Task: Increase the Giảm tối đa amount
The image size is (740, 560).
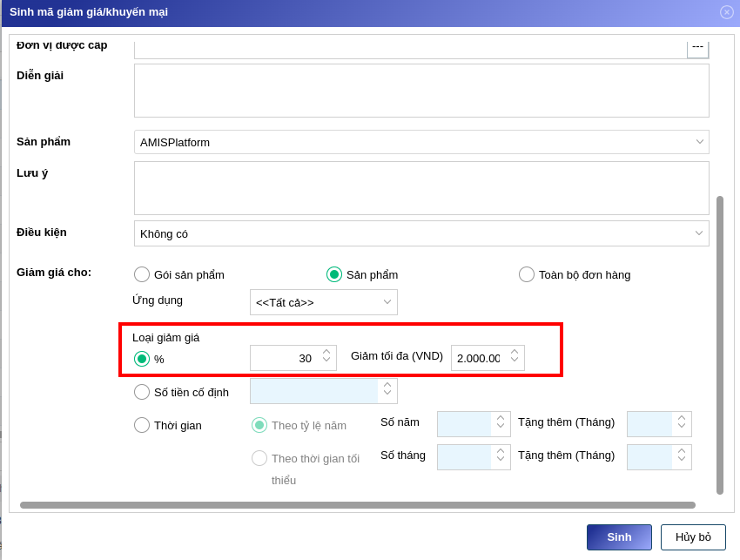Action: point(515,353)
